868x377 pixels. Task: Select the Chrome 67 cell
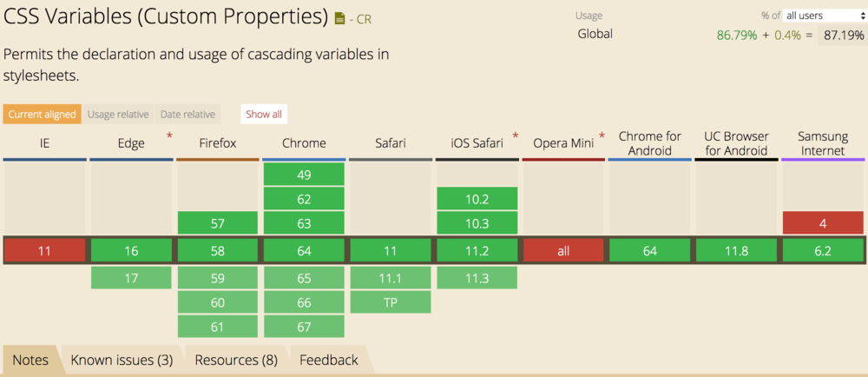(304, 327)
